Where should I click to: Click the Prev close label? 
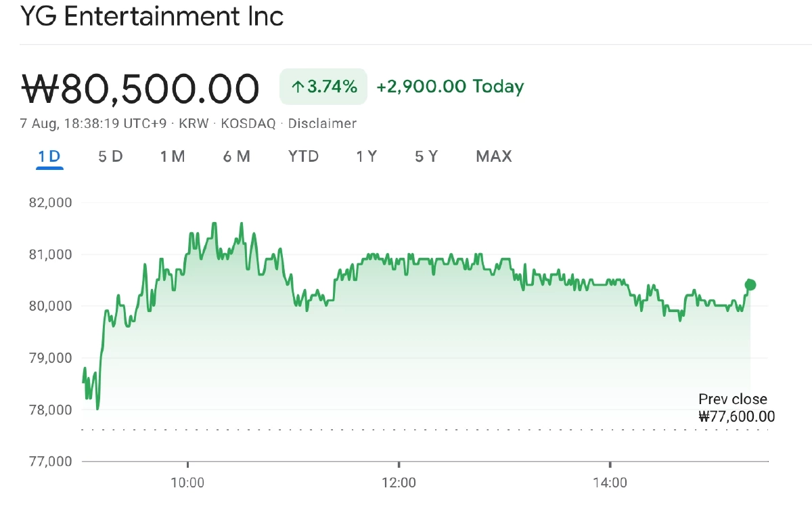point(733,399)
